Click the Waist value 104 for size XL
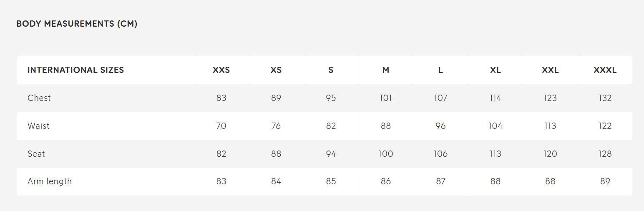644x211 pixels. (x=496, y=126)
